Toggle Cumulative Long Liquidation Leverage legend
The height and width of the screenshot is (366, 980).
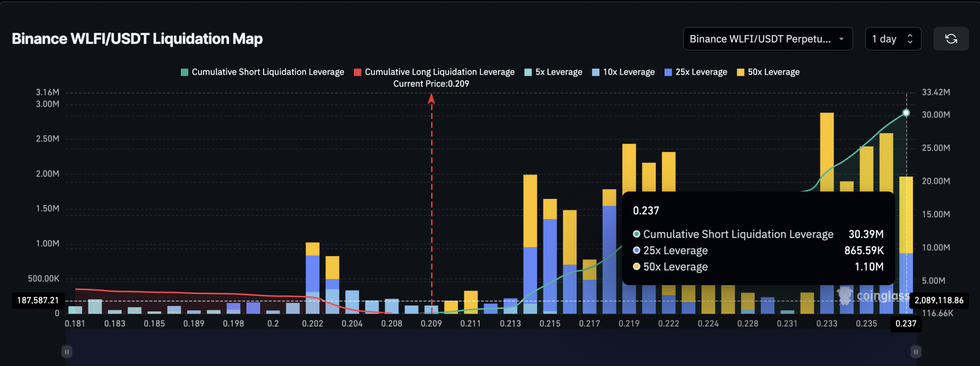434,72
